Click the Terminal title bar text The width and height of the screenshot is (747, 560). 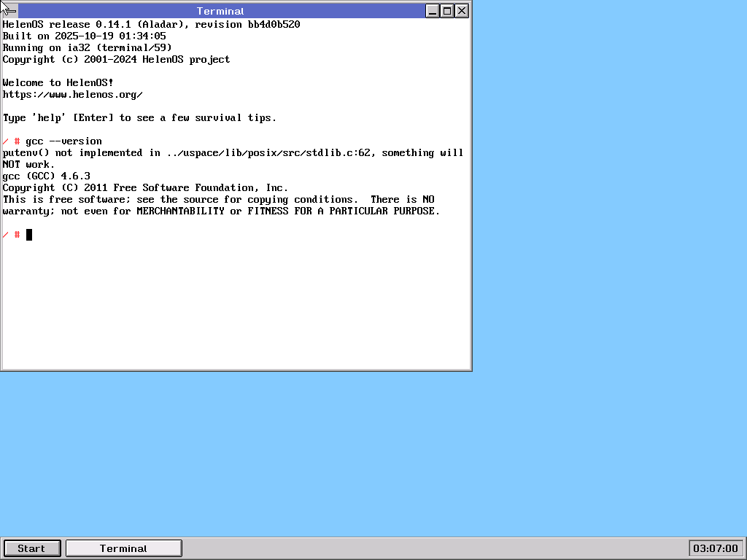click(x=220, y=11)
